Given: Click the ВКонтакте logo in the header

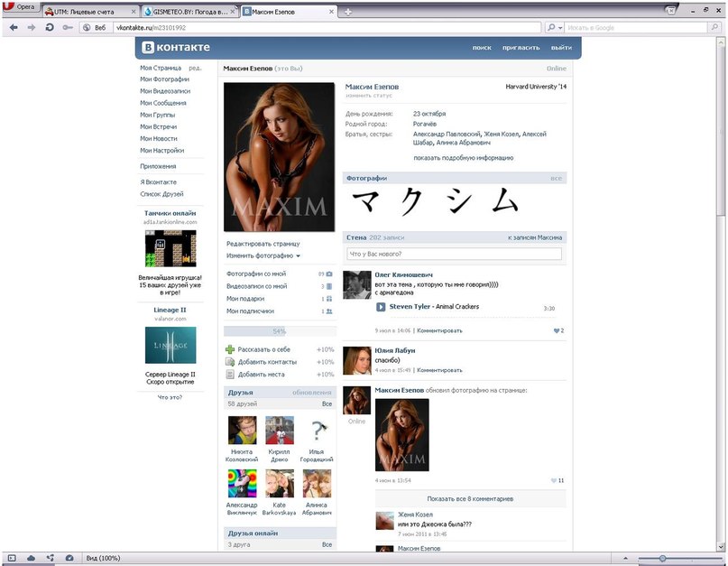Looking at the screenshot, I should (175, 47).
